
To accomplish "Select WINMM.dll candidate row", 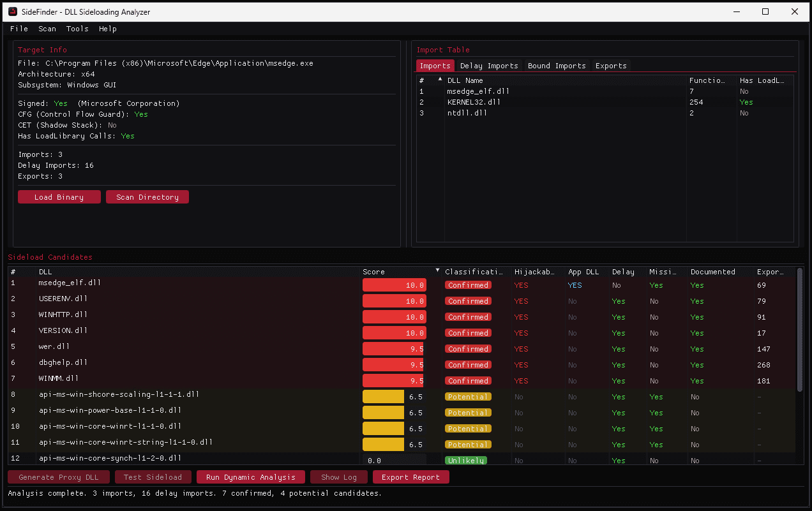I will click(x=402, y=381).
